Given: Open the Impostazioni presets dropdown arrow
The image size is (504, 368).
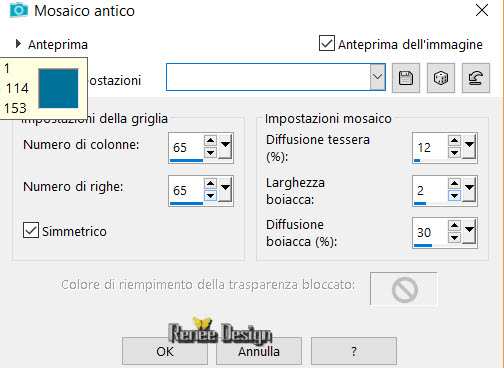Looking at the screenshot, I should pos(377,77).
